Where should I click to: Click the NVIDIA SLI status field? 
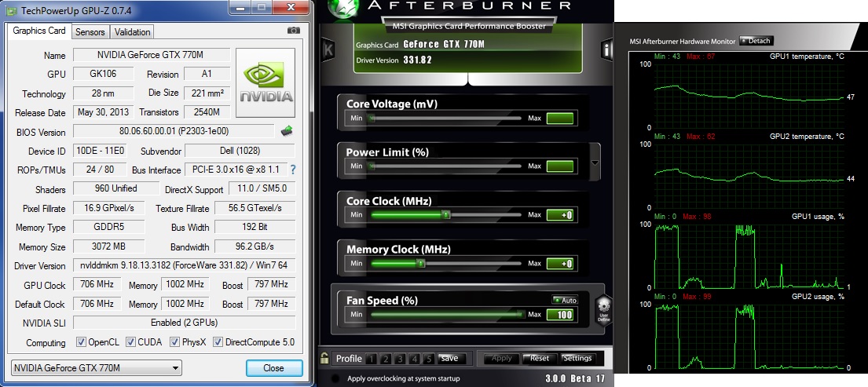[x=185, y=323]
